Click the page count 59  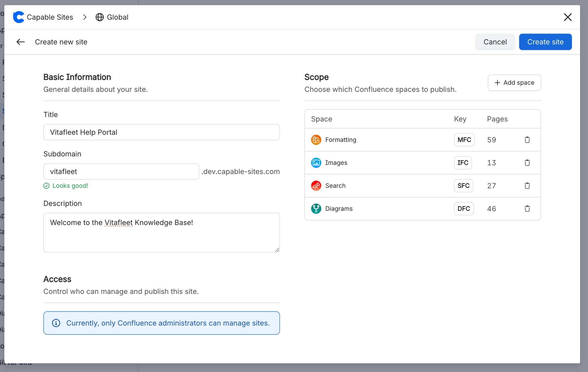[492, 140]
